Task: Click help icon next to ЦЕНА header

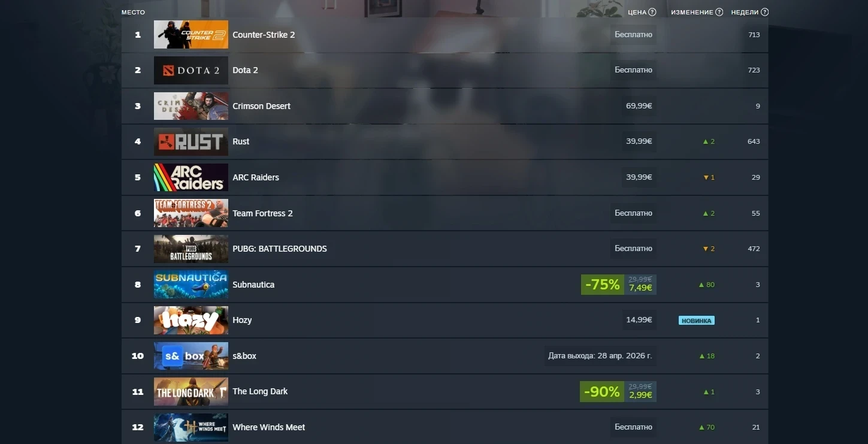Action: click(x=652, y=12)
